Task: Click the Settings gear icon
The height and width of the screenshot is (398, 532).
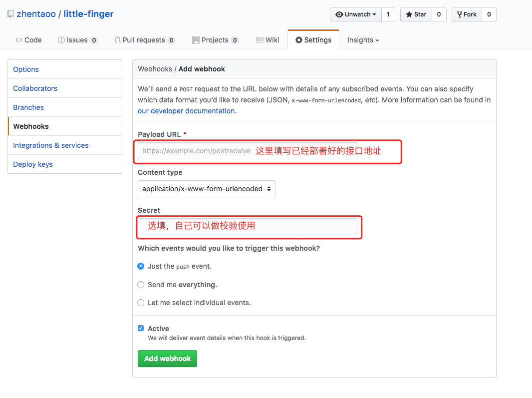Action: click(298, 40)
